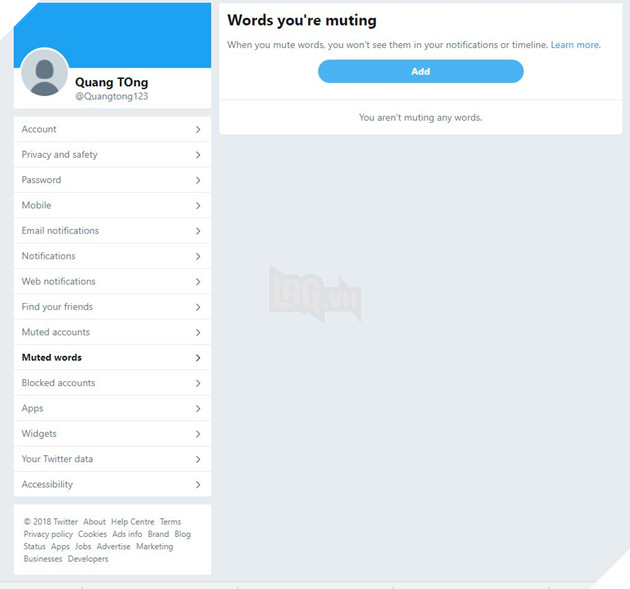Click the @Quangtong123 username handle
Viewport: 630px width, 589px height.
[112, 96]
